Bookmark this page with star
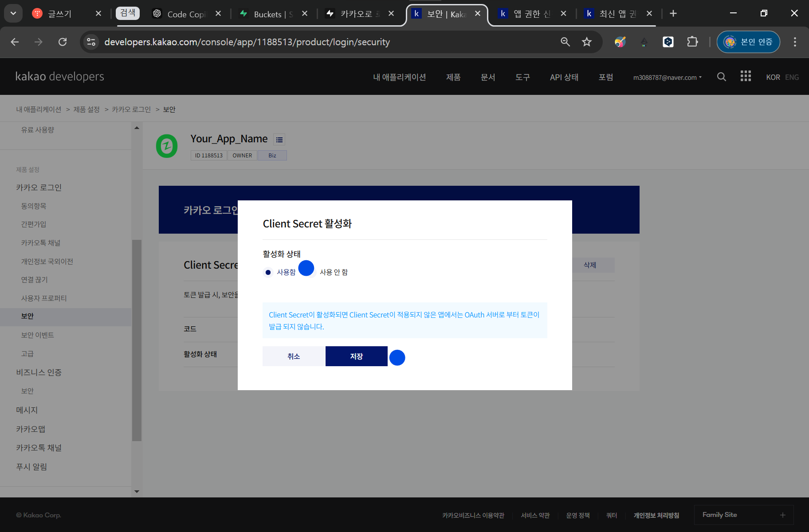Screen dimensions: 809x532 (587, 42)
